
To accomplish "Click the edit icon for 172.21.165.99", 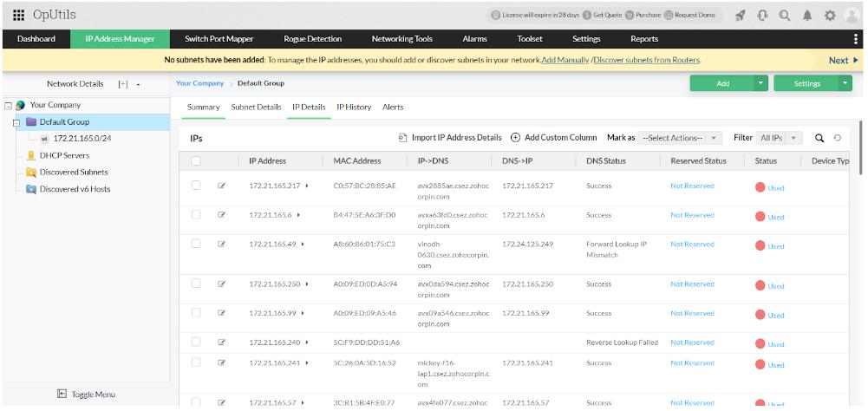I will click(x=221, y=313).
